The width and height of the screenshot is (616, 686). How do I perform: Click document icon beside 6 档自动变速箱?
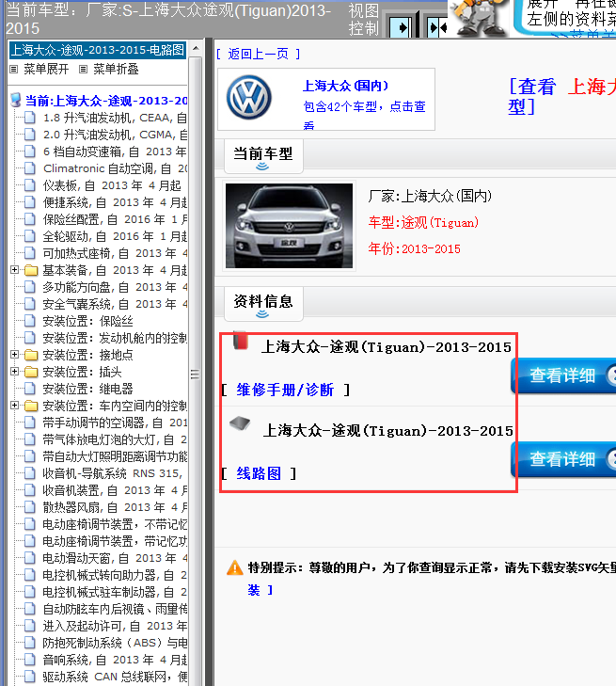point(30,152)
